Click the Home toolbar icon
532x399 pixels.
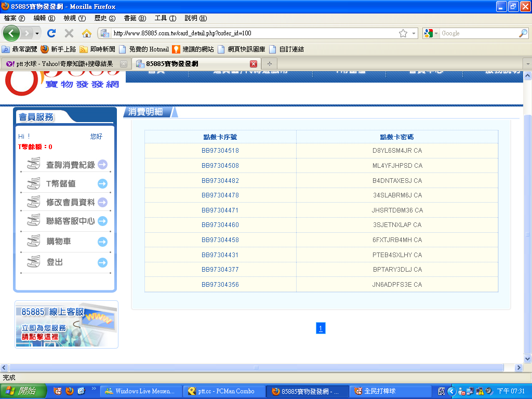click(87, 33)
